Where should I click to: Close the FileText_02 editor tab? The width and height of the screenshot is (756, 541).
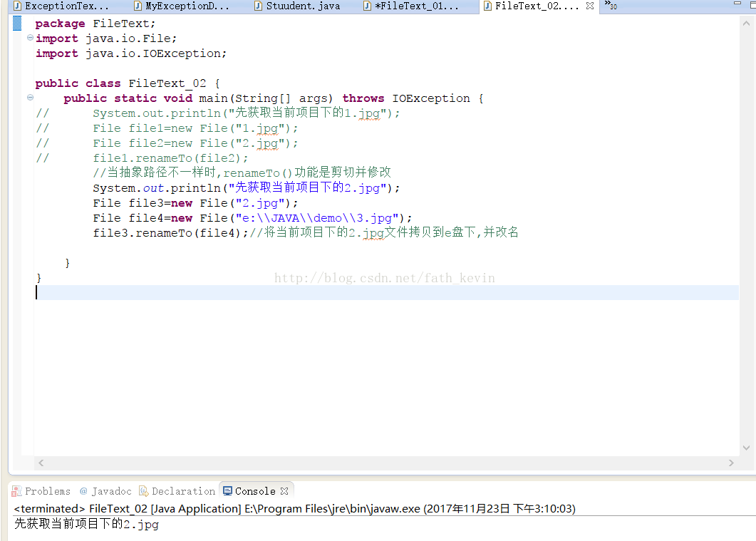pyautogui.click(x=590, y=6)
